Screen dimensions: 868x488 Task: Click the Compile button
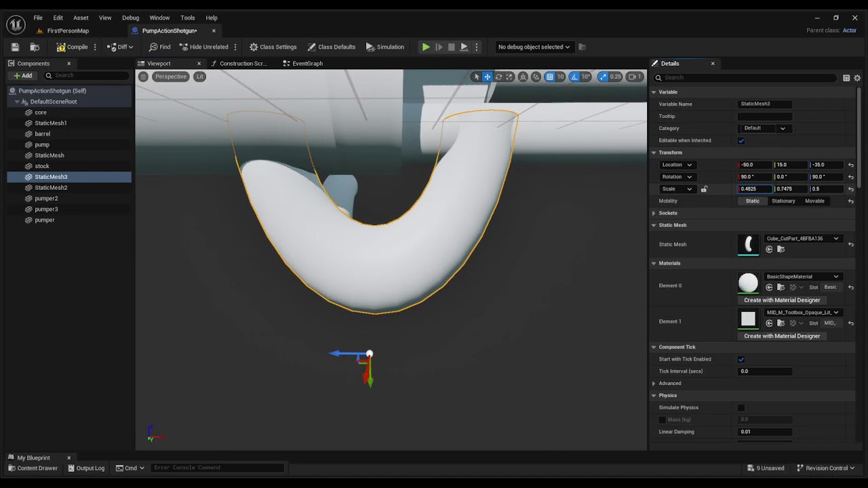pyautogui.click(x=73, y=47)
